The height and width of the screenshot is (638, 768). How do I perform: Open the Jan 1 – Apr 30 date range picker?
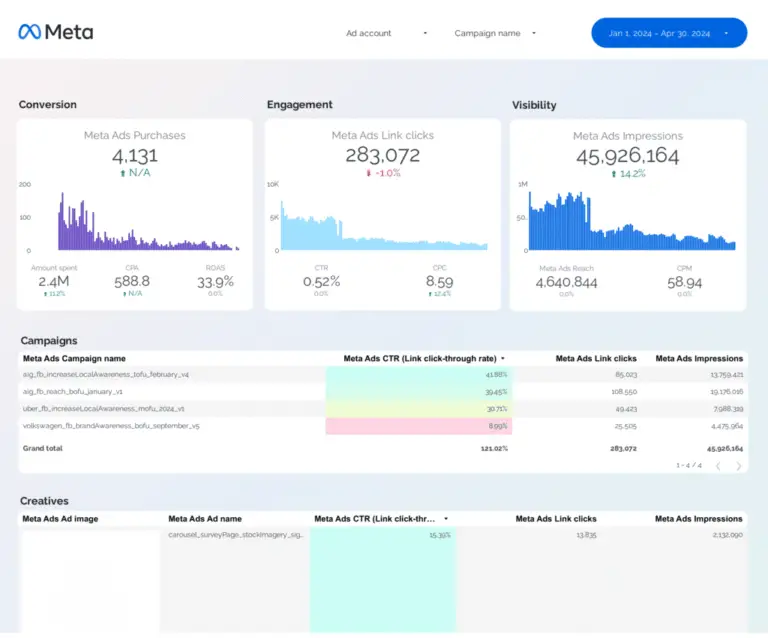(x=669, y=33)
